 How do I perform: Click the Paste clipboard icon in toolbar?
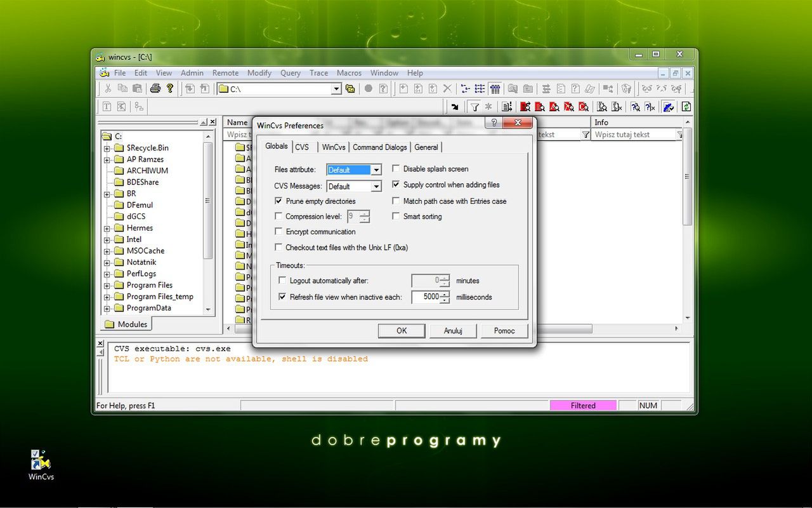[137, 89]
